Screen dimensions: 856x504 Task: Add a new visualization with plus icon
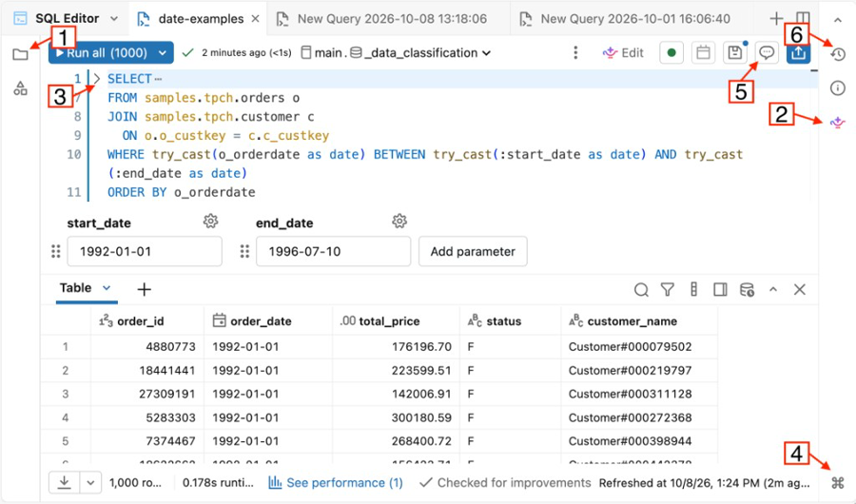tap(145, 289)
